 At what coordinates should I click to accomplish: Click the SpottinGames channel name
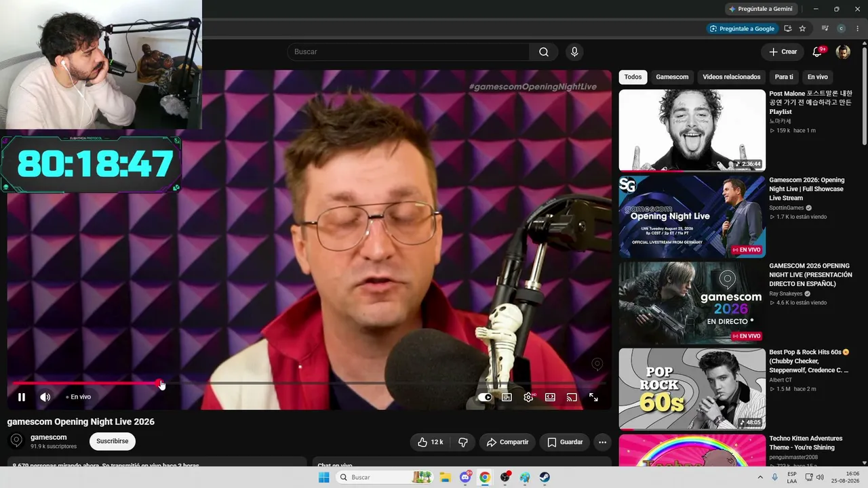click(787, 208)
